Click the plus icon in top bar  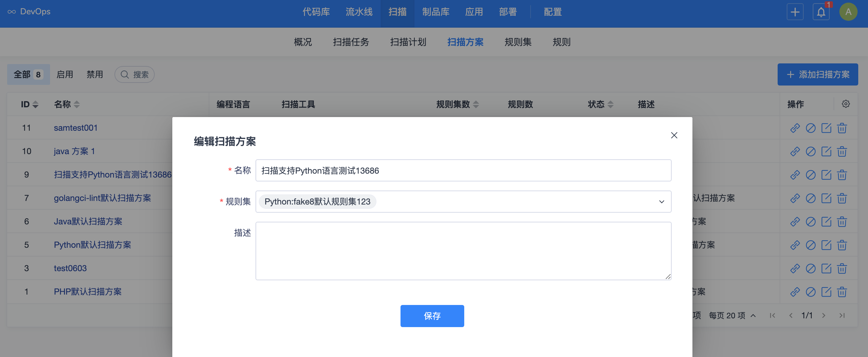[795, 12]
